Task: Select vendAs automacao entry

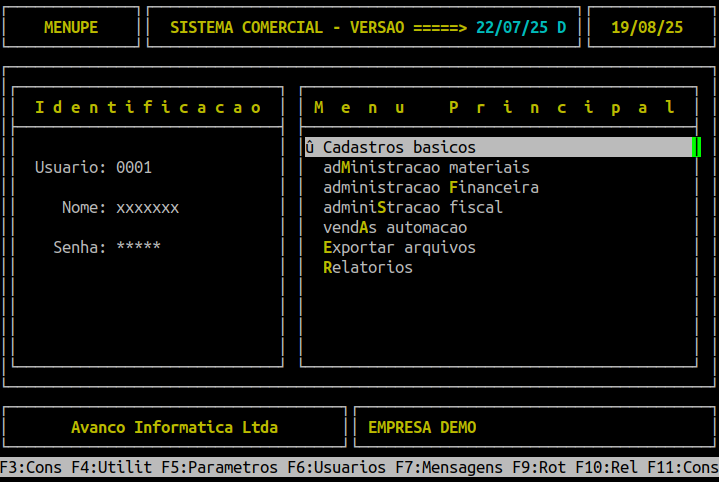Action: tap(395, 227)
